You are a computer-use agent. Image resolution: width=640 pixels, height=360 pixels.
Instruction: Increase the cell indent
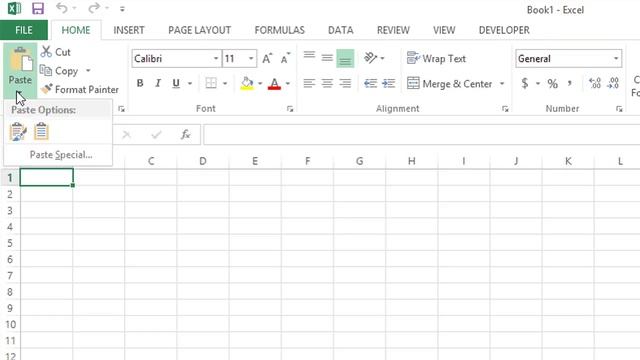point(388,84)
